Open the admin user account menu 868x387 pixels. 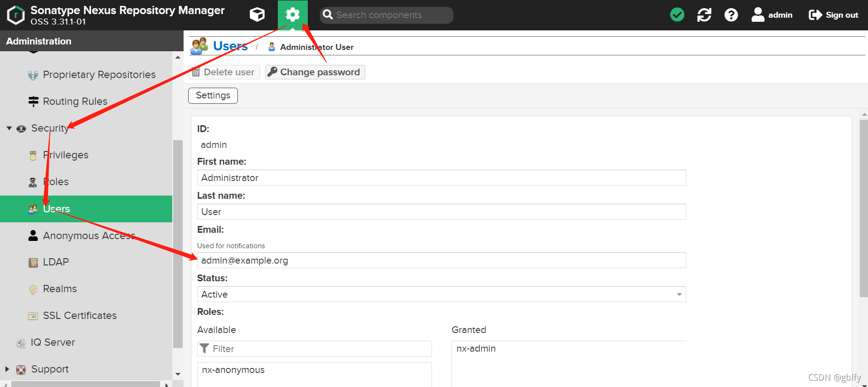[x=771, y=15]
